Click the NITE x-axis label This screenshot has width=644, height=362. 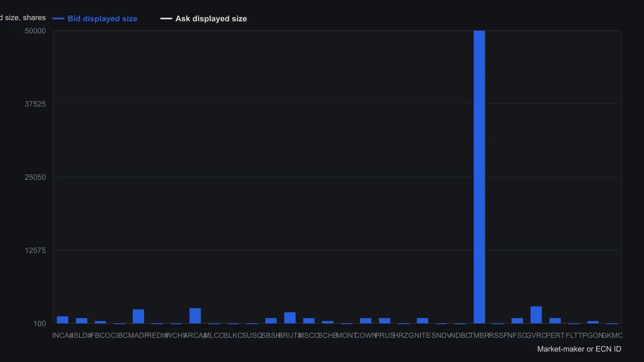pos(423,335)
